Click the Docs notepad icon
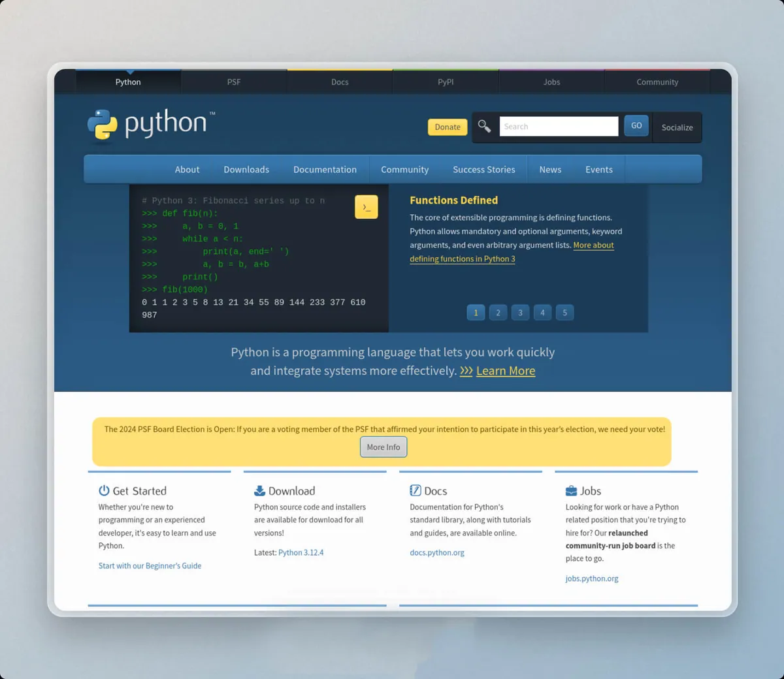 coord(415,490)
